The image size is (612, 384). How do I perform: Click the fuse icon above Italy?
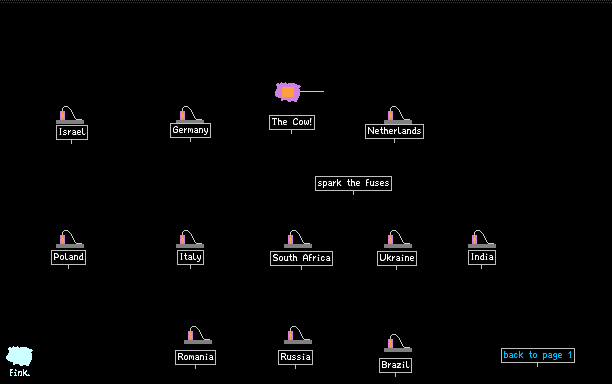click(190, 239)
